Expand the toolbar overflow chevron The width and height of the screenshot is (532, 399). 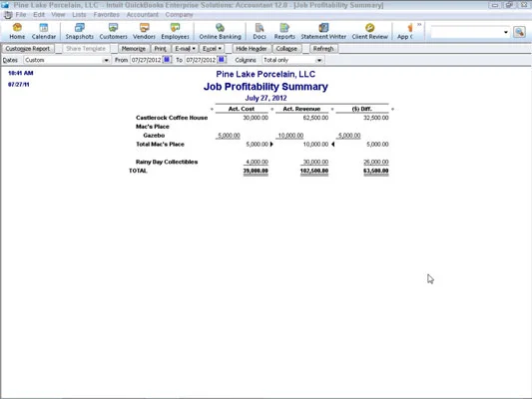click(x=419, y=24)
